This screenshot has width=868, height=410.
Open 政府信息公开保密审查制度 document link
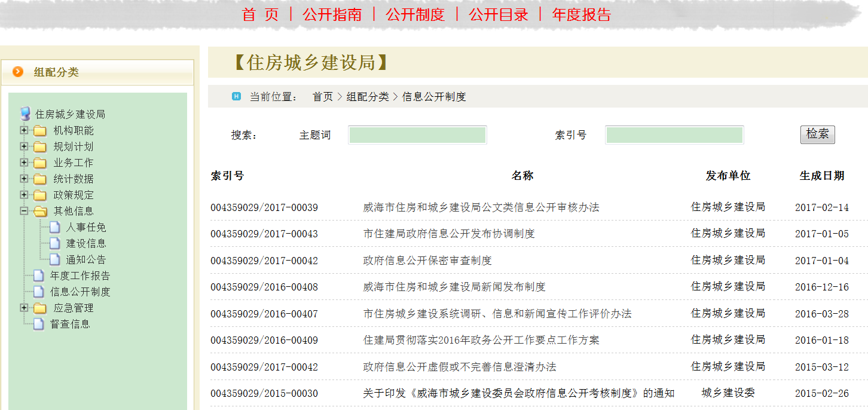click(x=427, y=261)
